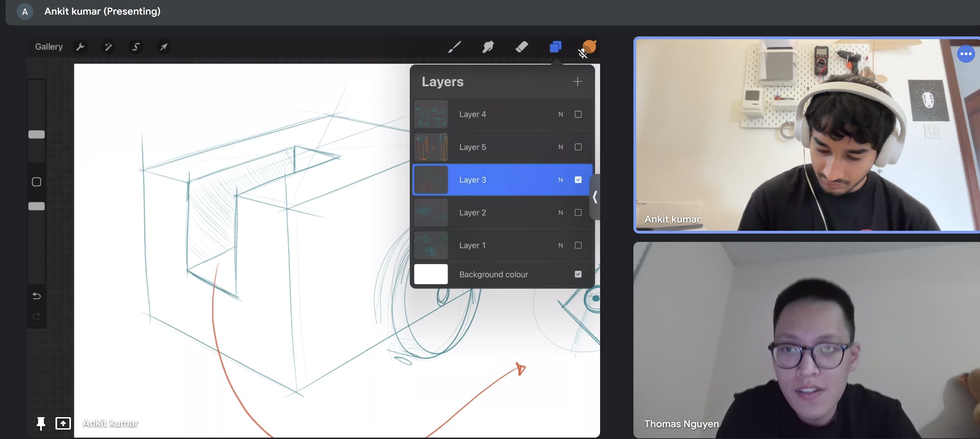Select Thomas Nguyen video tile
Viewport: 980px width, 439px height.
[806, 340]
